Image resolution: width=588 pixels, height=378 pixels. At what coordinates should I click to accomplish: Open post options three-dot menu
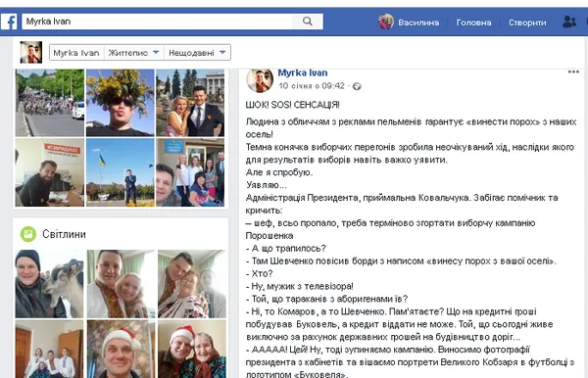(573, 71)
